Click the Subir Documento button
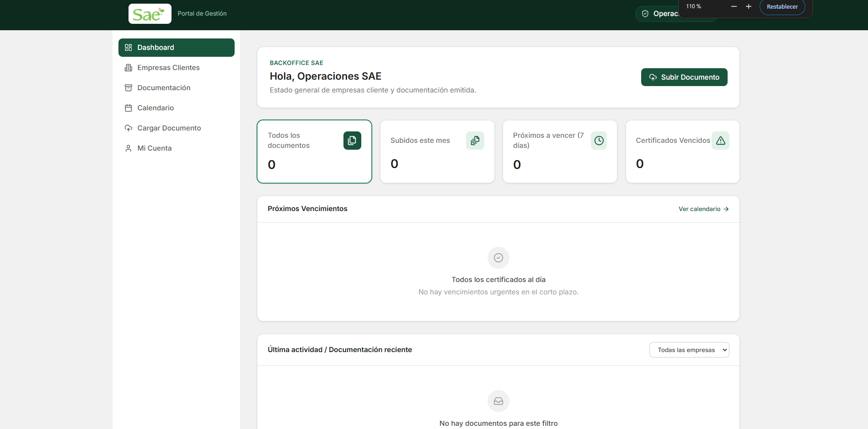 click(x=684, y=77)
